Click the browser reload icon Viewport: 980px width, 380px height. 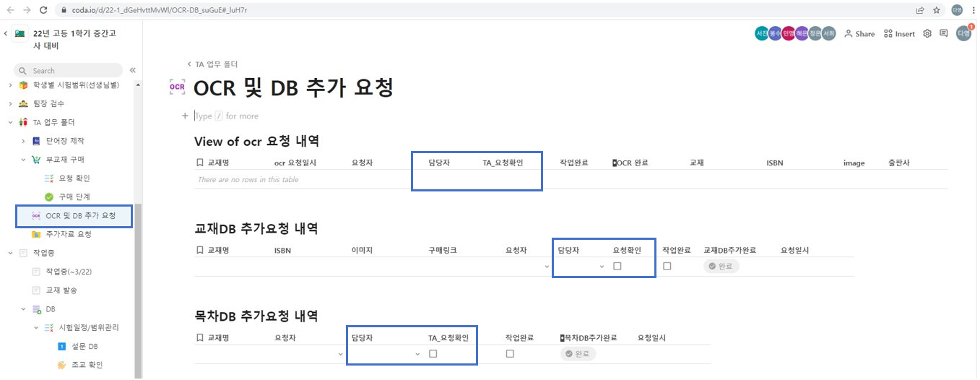point(43,10)
